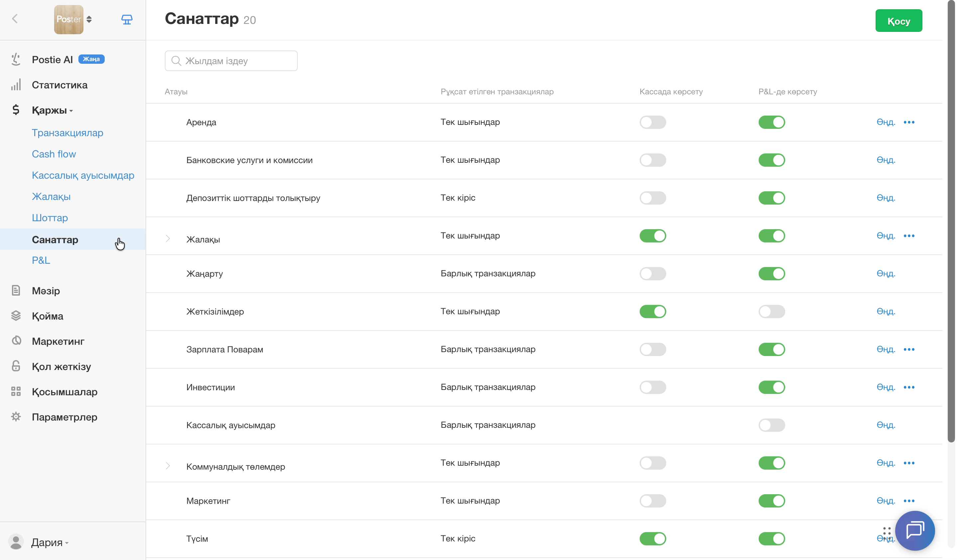957x560 pixels.
Task: Open Статистика bar chart icon
Action: [16, 85]
